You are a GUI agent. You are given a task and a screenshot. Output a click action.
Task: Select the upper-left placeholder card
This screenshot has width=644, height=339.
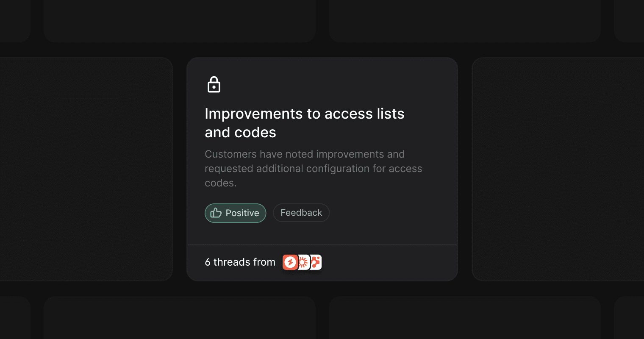click(180, 21)
